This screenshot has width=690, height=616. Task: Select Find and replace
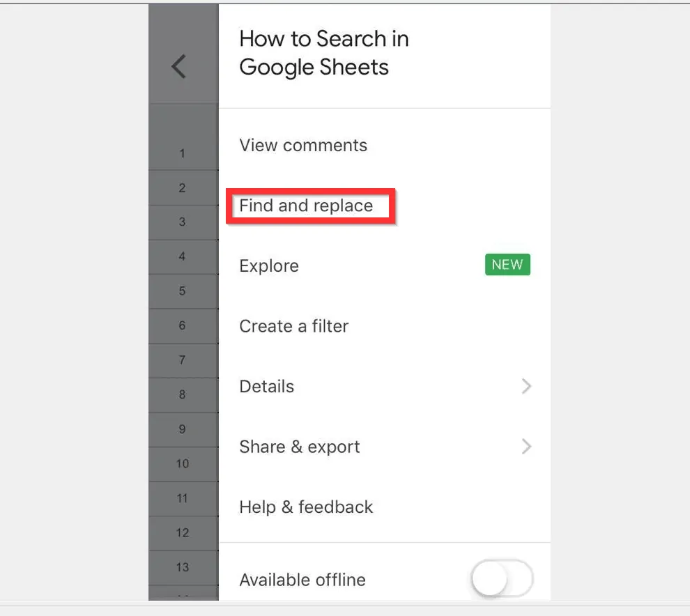tap(306, 206)
